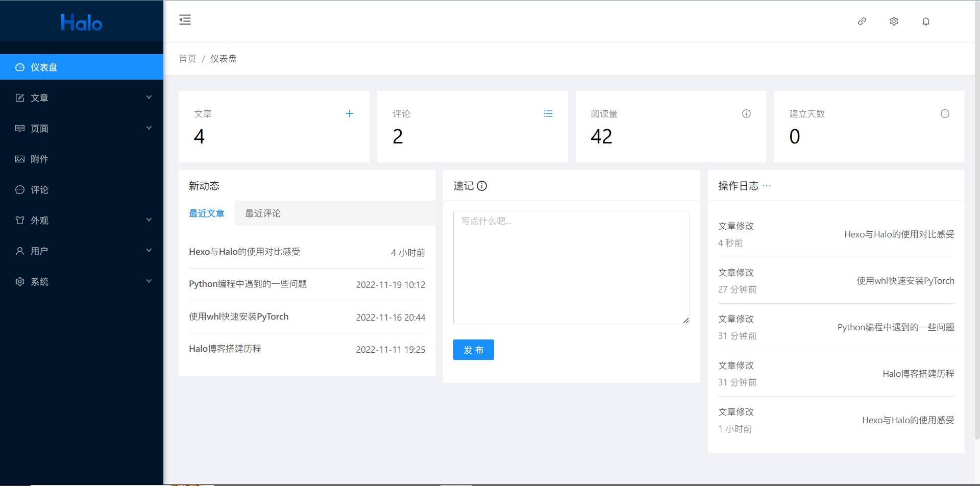Image resolution: width=980 pixels, height=486 pixels.
Task: Click the 文章 count value 4
Action: [199, 137]
